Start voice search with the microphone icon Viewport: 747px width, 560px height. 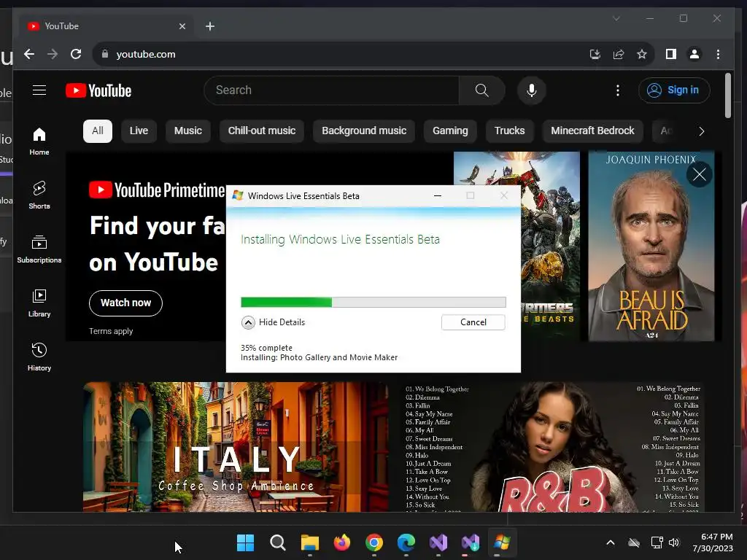(x=531, y=90)
